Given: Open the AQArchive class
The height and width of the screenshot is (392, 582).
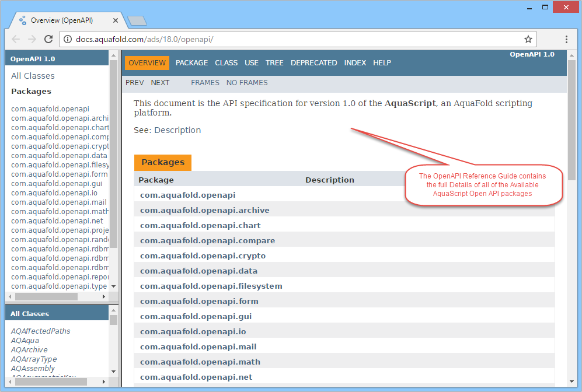Looking at the screenshot, I should point(29,350).
